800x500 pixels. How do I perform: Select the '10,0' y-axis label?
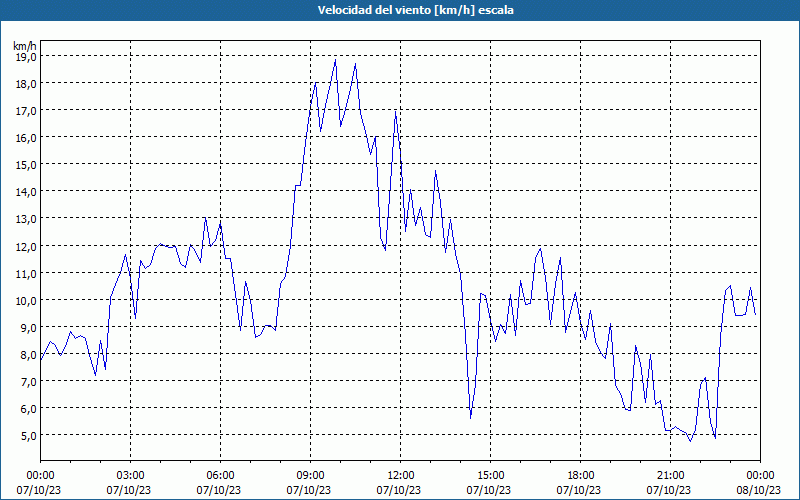tap(26, 301)
